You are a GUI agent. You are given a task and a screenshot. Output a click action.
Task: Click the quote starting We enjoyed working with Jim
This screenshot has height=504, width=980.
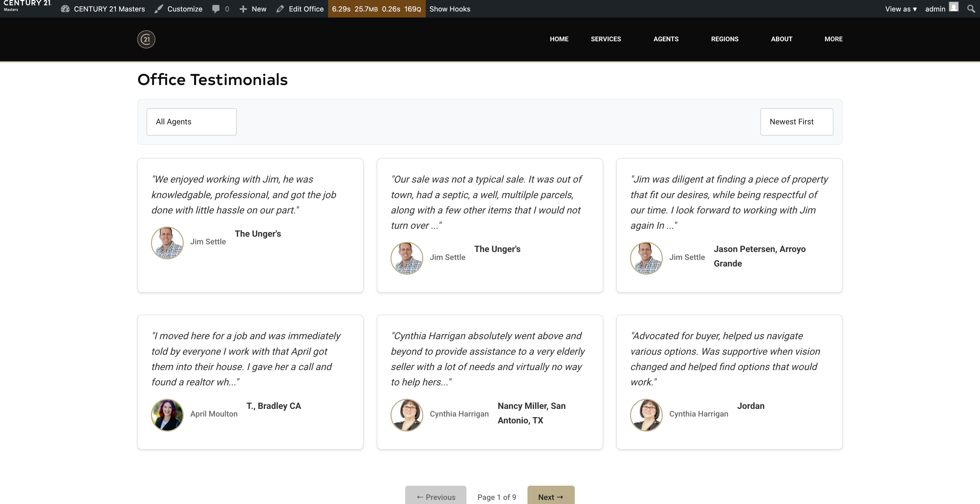pyautogui.click(x=244, y=195)
